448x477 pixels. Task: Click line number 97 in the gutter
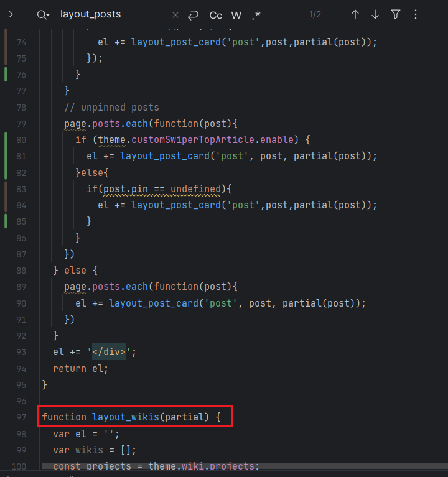22,416
